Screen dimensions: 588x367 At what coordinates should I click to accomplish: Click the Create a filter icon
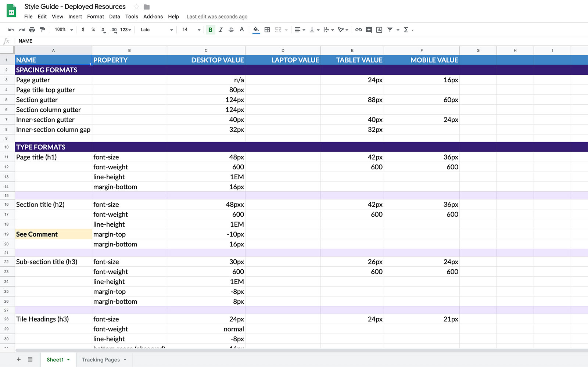pyautogui.click(x=390, y=30)
